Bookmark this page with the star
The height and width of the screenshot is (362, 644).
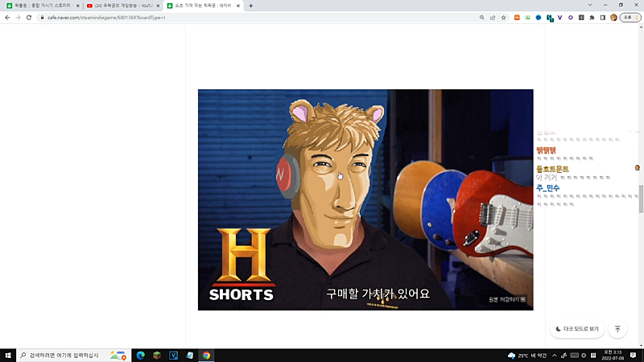pos(503,18)
